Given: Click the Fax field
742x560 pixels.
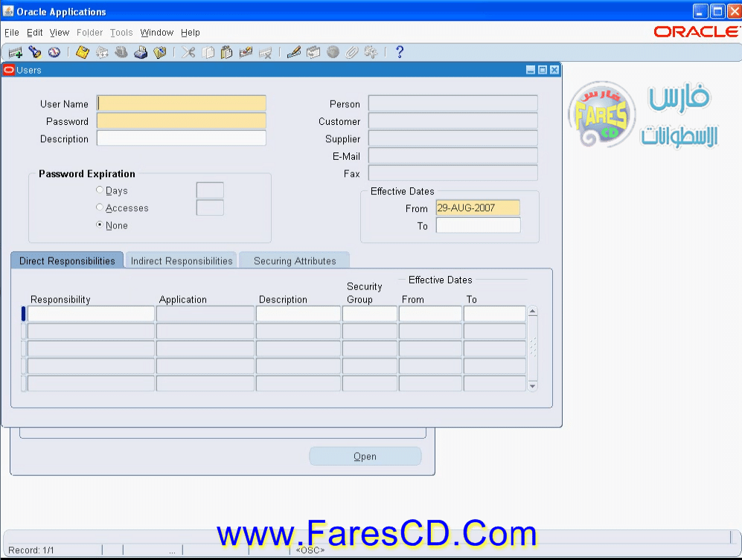Looking at the screenshot, I should (x=453, y=173).
